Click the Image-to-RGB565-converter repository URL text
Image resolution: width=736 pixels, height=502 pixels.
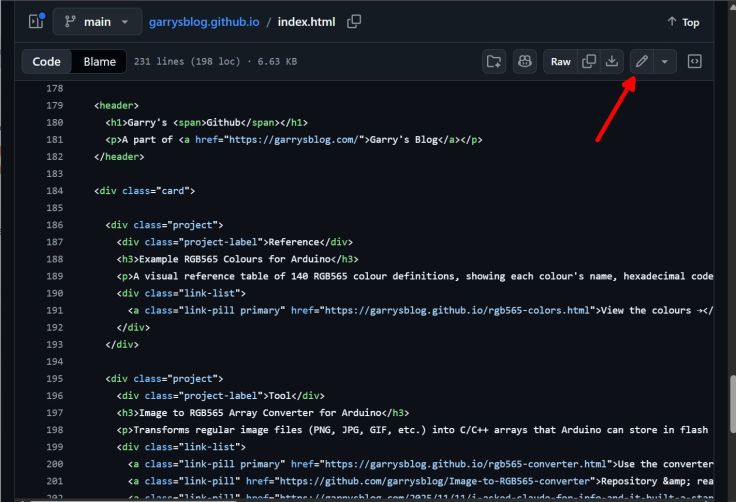click(x=435, y=481)
